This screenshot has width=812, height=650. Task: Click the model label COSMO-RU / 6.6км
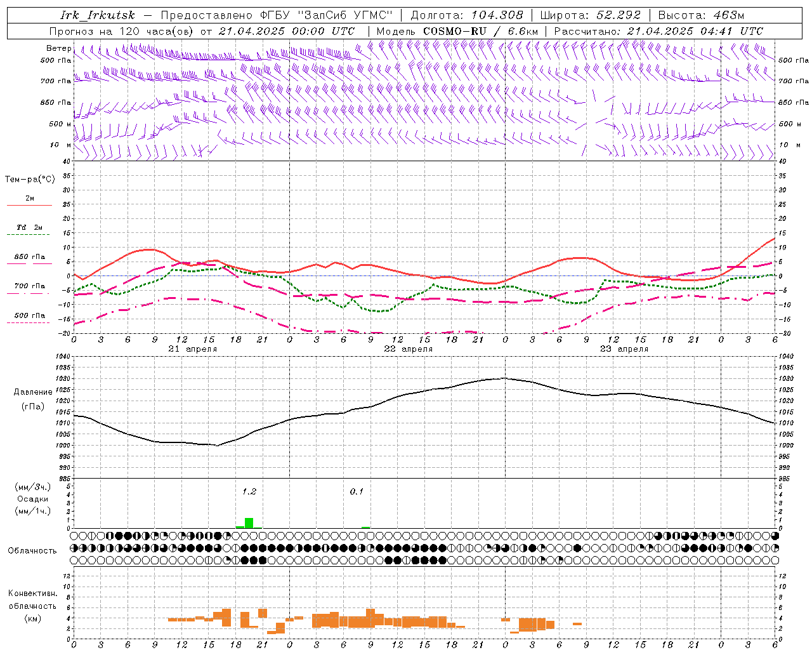pos(480,31)
